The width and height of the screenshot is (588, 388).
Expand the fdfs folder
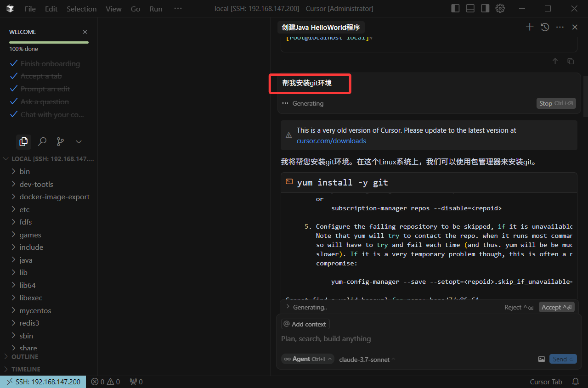point(49,222)
